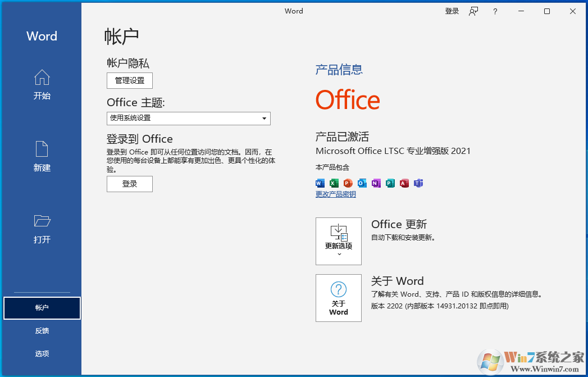点击"更改产品密钥"链接
588x377 pixels.
coord(335,194)
